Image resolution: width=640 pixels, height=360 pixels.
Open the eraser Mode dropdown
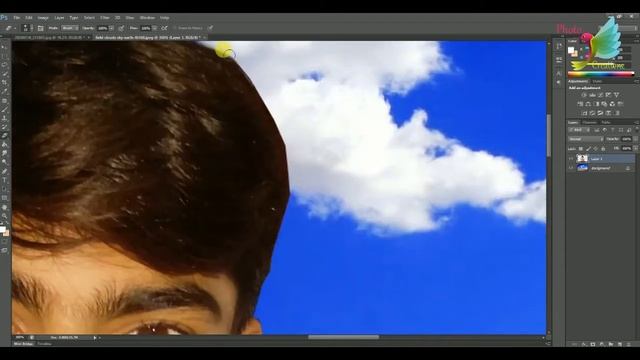70,28
